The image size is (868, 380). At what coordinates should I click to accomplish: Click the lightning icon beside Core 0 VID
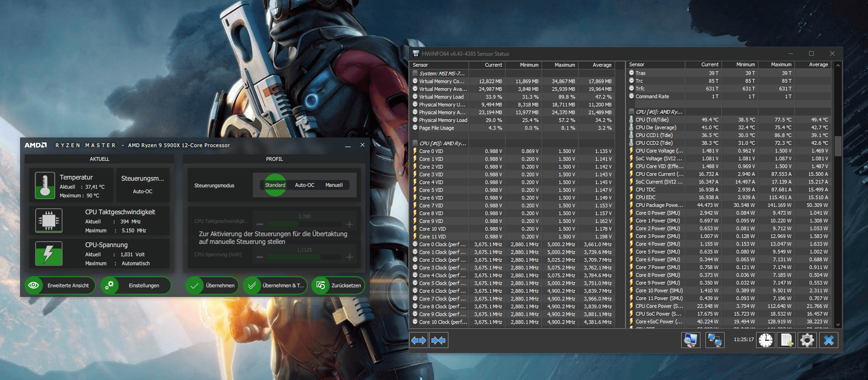coord(415,151)
